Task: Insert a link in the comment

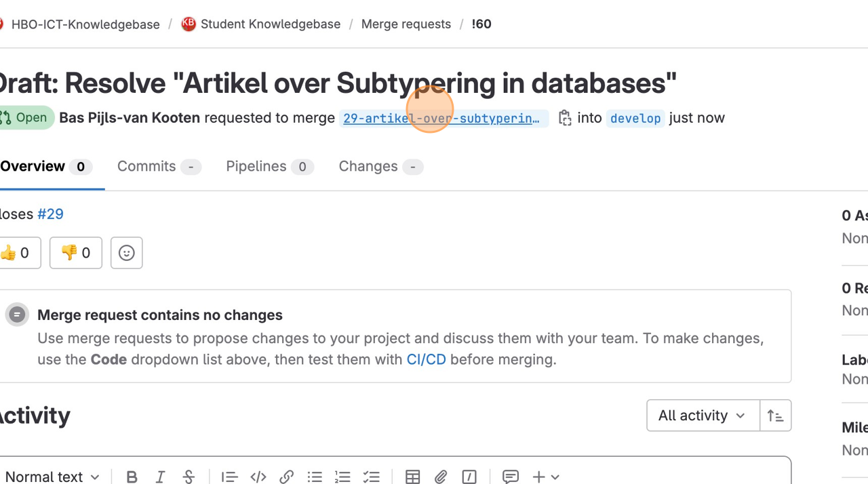Action: pos(286,477)
